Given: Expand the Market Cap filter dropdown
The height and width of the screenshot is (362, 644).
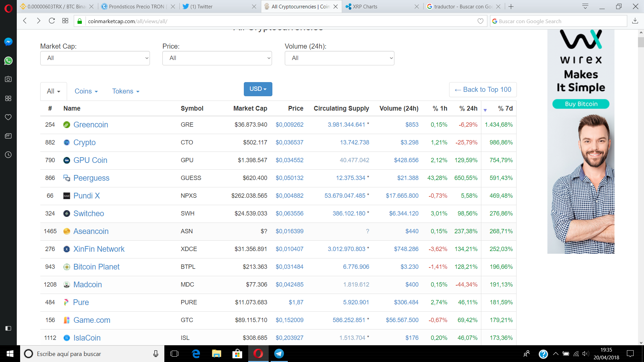Looking at the screenshot, I should coord(95,58).
